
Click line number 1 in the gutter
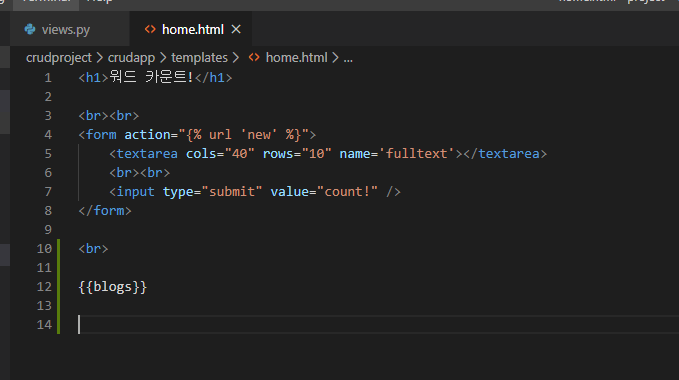point(48,78)
